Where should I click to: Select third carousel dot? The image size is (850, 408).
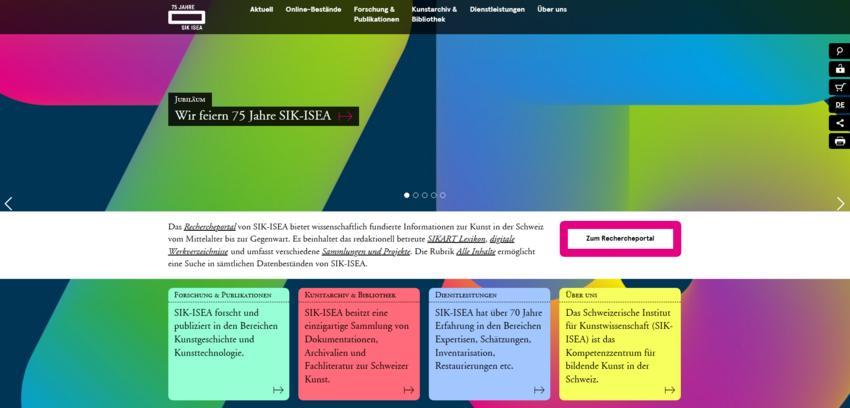pyautogui.click(x=424, y=195)
